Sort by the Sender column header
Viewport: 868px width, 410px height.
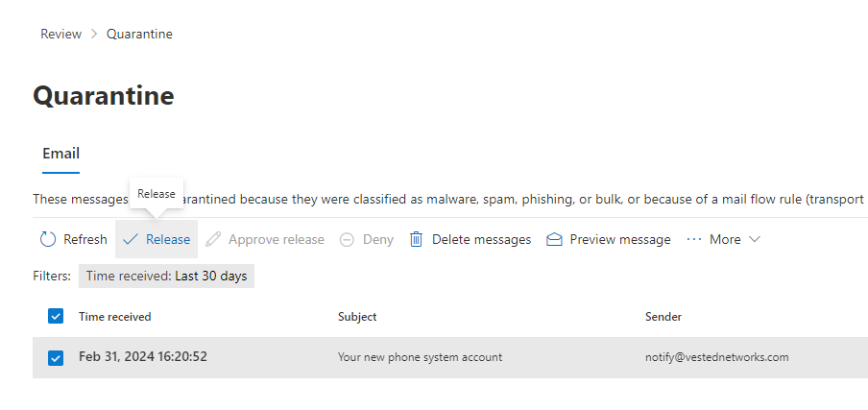pos(663,317)
